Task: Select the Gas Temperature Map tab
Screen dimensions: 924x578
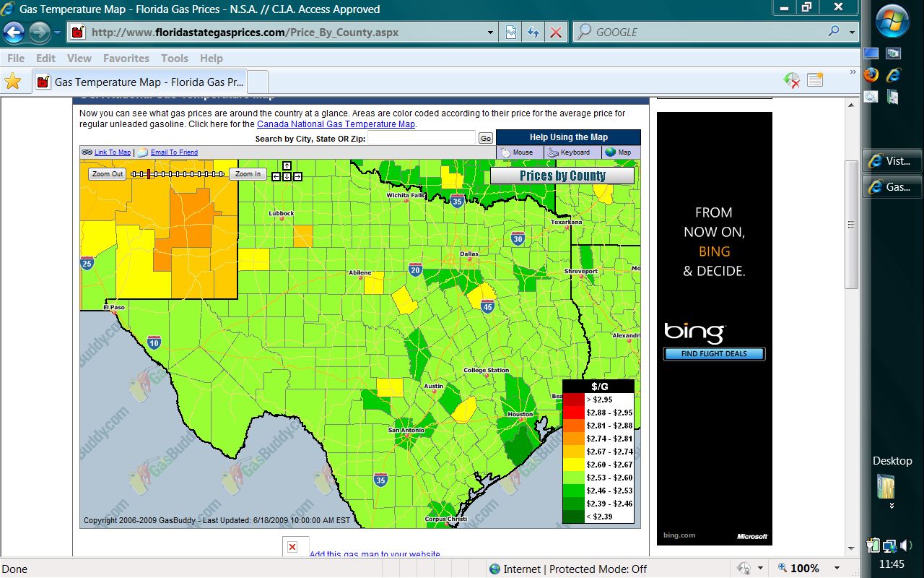Action: click(x=140, y=82)
